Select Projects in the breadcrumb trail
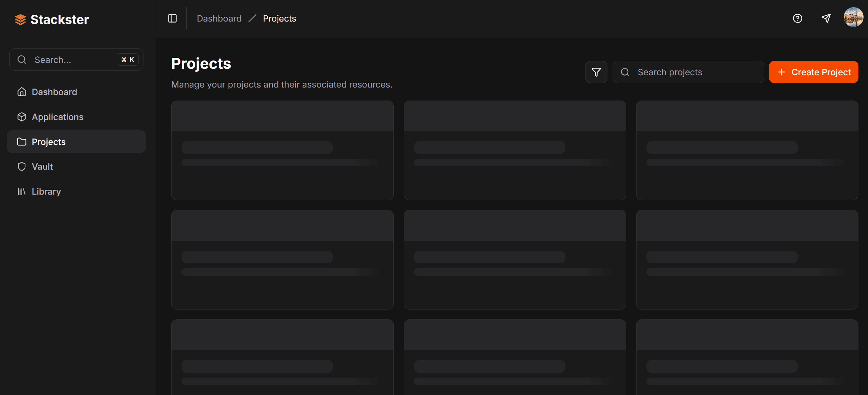 (279, 18)
